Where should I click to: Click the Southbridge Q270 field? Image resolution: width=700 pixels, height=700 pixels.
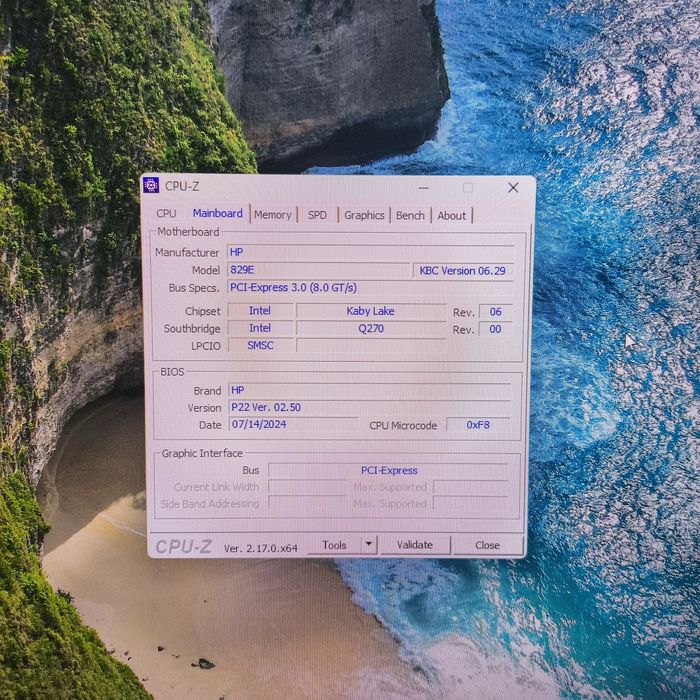[371, 329]
